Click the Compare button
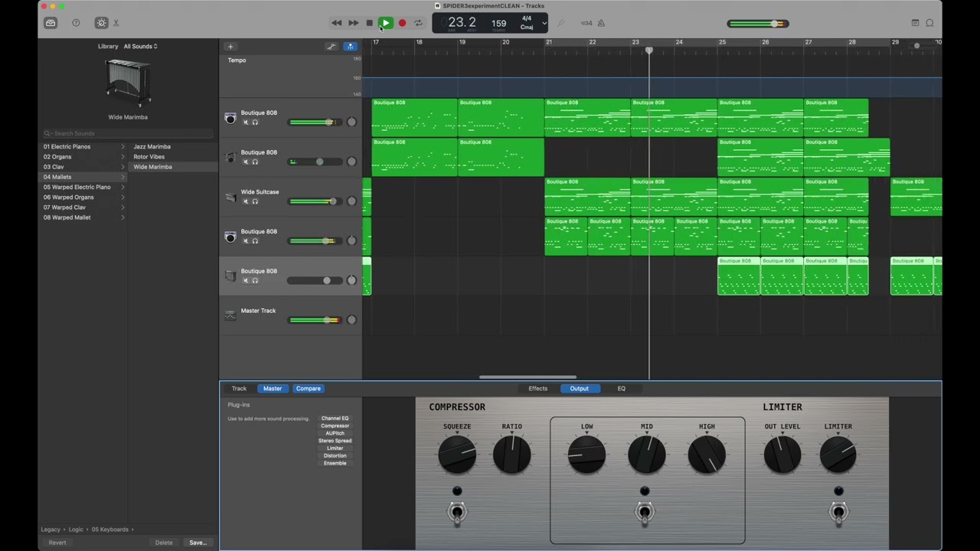The image size is (980, 551). click(309, 389)
